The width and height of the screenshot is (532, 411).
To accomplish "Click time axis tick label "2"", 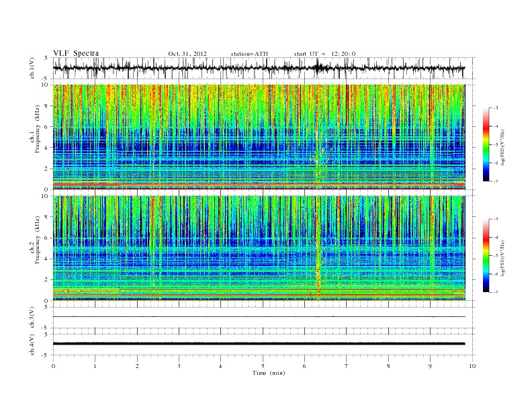I will (x=137, y=366).
